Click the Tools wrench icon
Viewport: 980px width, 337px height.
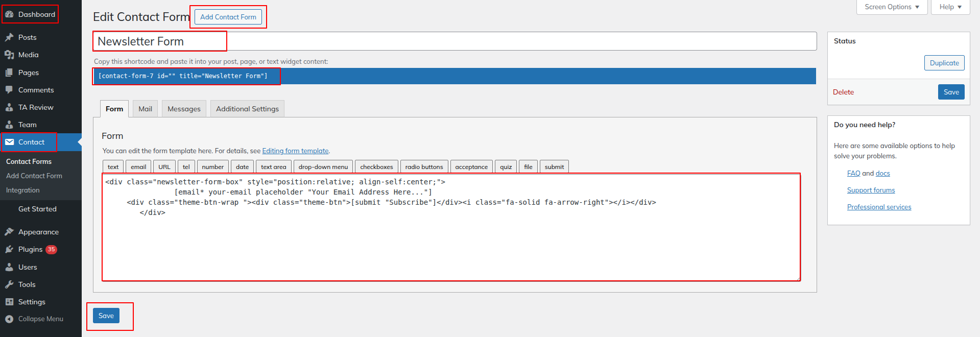click(x=9, y=284)
